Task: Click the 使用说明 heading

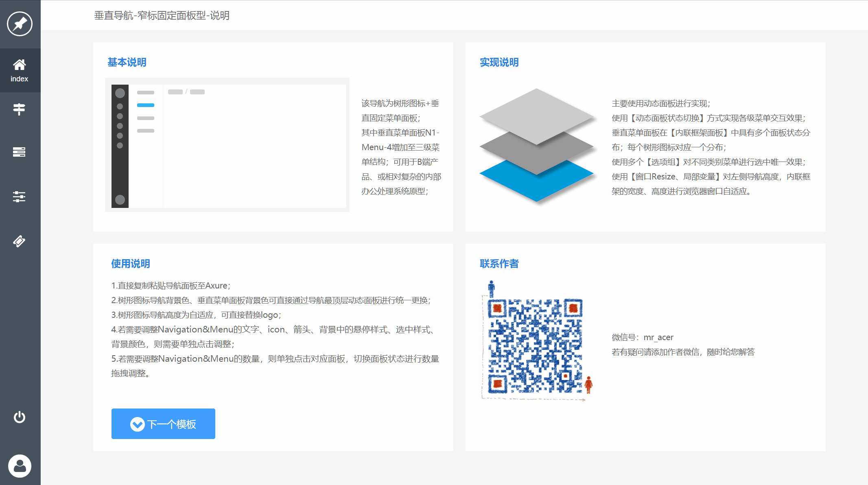Action: (x=131, y=264)
